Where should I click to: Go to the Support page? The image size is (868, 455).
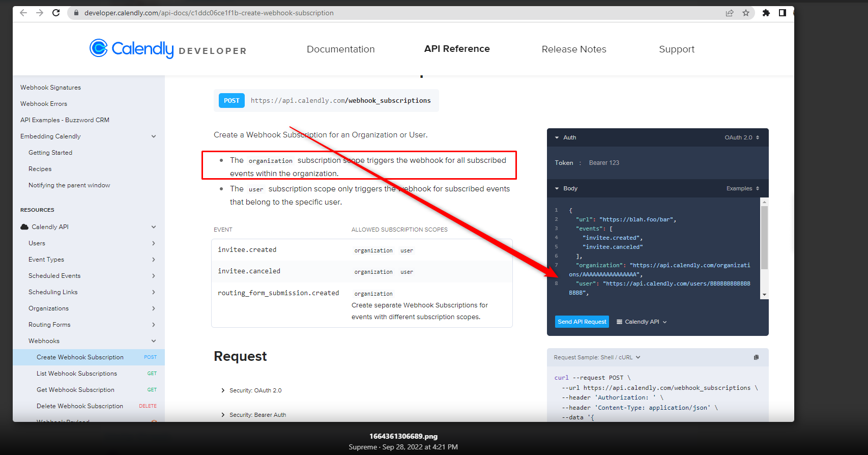click(x=677, y=49)
